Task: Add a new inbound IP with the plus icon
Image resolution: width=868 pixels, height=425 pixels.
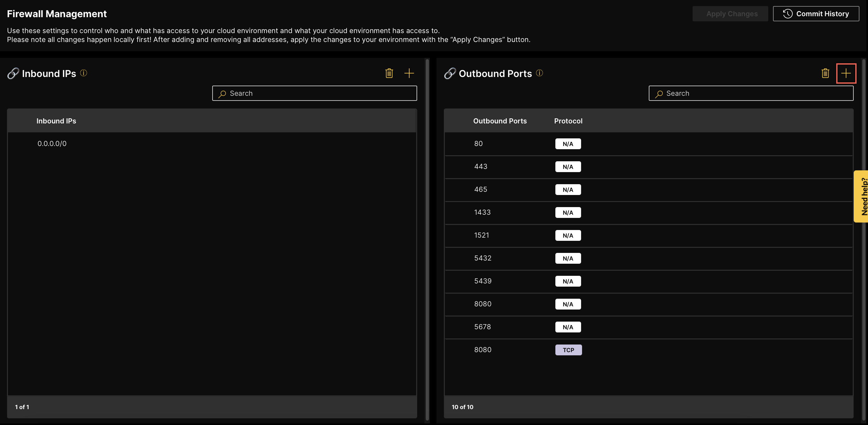Action: pos(410,73)
